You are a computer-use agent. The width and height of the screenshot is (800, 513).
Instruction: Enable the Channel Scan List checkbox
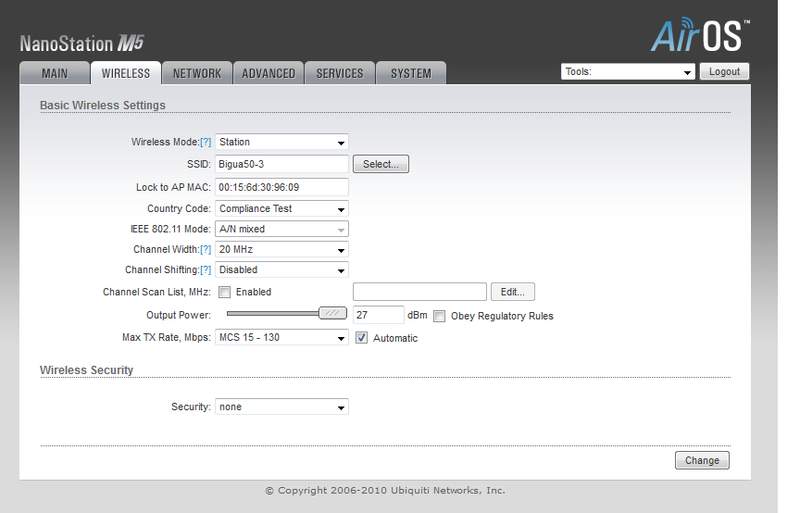(224, 292)
